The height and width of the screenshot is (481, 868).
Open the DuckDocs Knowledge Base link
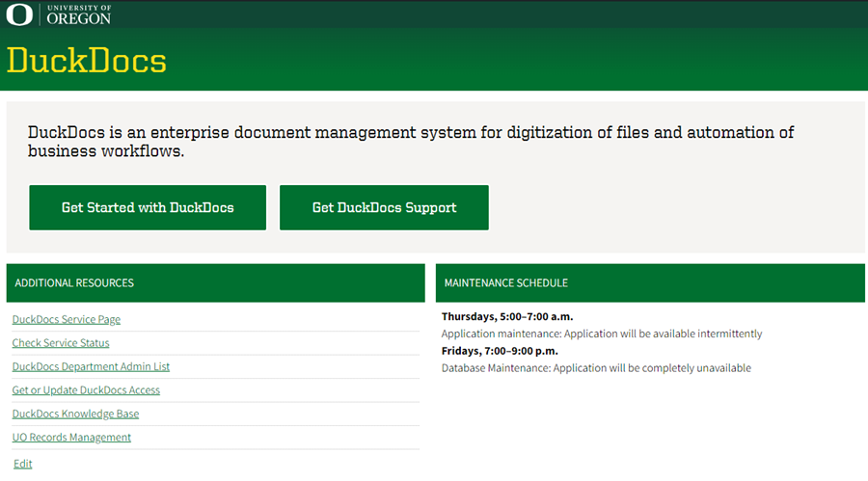76,414
